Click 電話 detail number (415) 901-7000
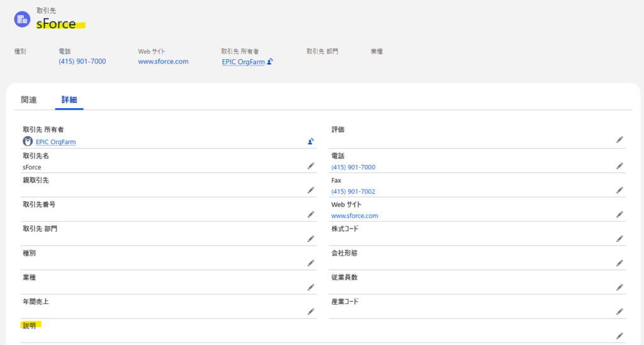Viewport: 644px width, 345px height. click(x=353, y=167)
